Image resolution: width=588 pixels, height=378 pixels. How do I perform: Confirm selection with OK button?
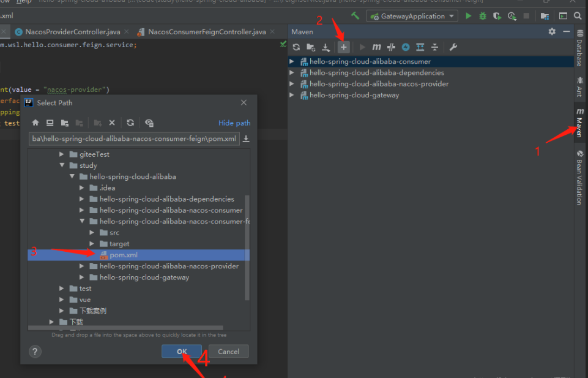coord(182,351)
